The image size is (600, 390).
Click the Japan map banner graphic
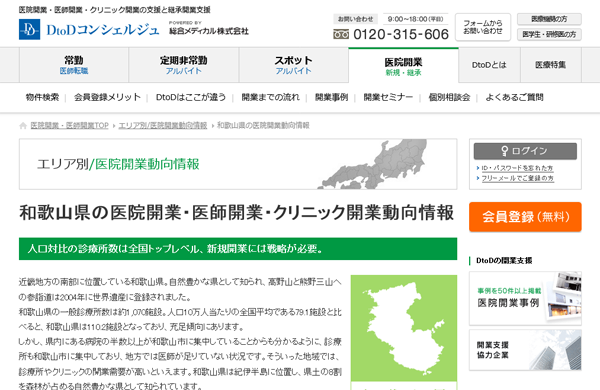[373, 164]
